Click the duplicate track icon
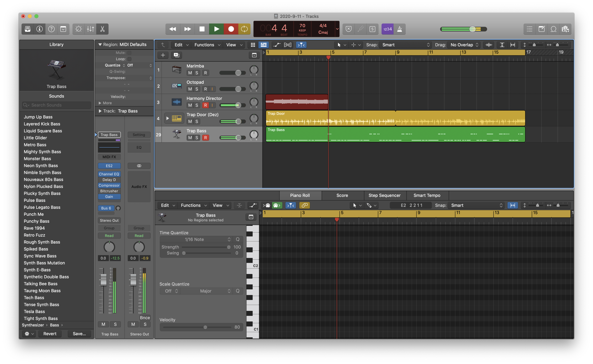The height and width of the screenshot is (364, 593). click(176, 55)
